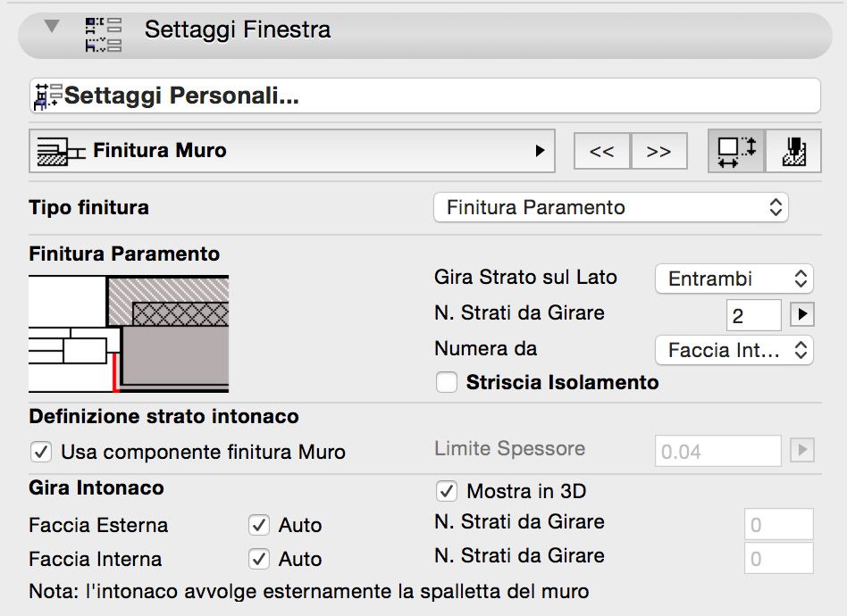Viewport: 847px width, 616px height.
Task: Change the Numera da dropdown
Action: coord(733,350)
